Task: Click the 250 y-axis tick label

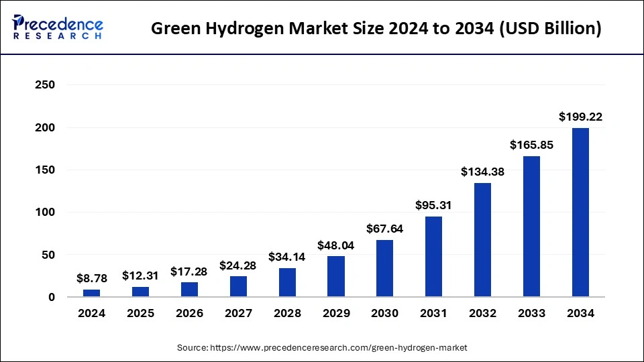Action: pyautogui.click(x=45, y=84)
